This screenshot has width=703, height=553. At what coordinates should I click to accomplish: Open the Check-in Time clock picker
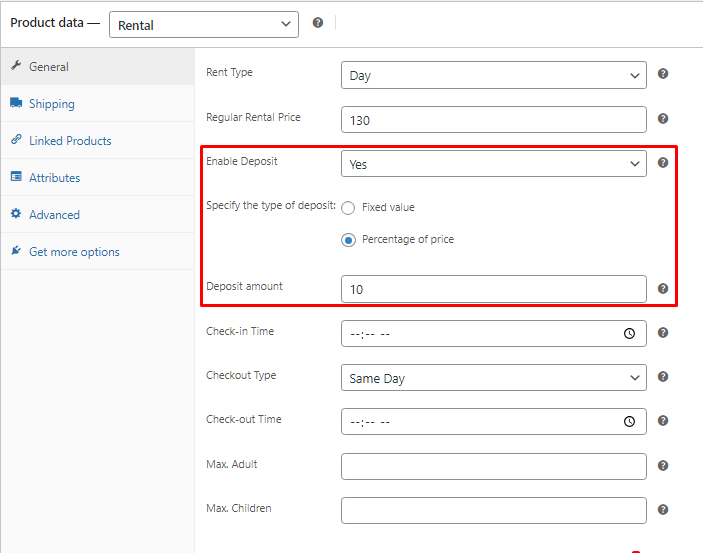(x=629, y=333)
